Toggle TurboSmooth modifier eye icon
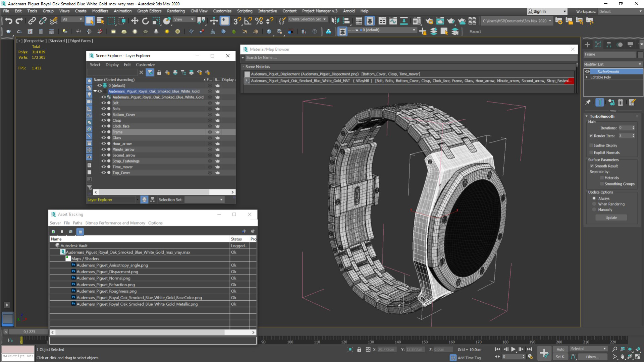The height and width of the screenshot is (362, 644). [x=587, y=71]
